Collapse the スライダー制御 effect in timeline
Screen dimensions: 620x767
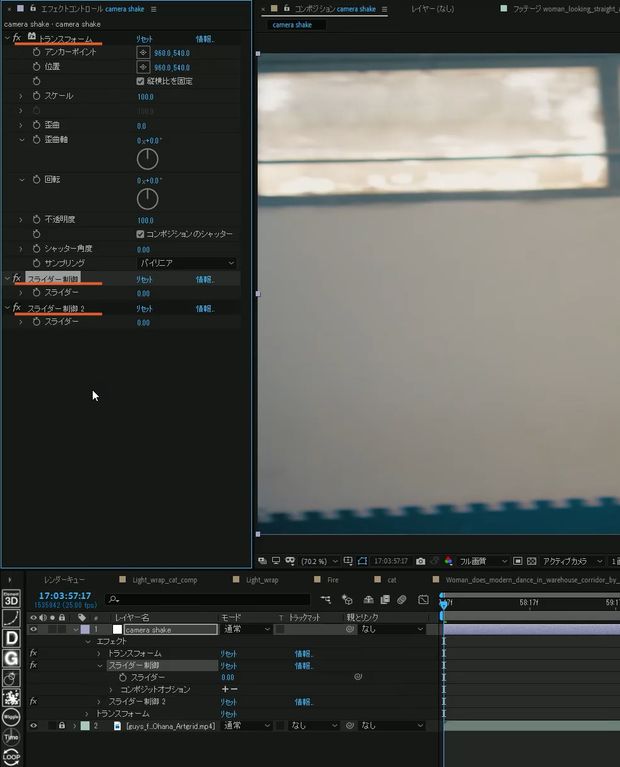click(99, 666)
